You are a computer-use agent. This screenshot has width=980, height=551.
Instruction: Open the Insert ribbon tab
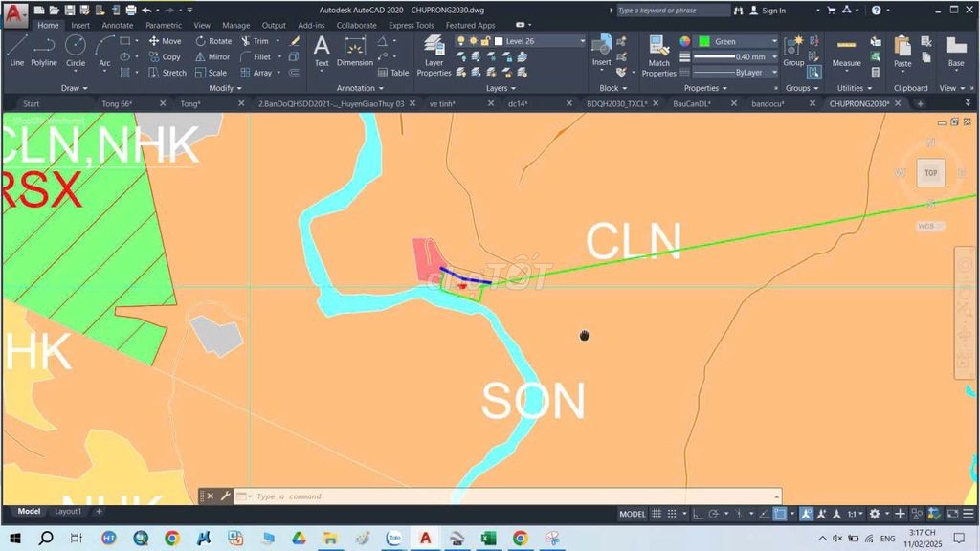(x=80, y=25)
